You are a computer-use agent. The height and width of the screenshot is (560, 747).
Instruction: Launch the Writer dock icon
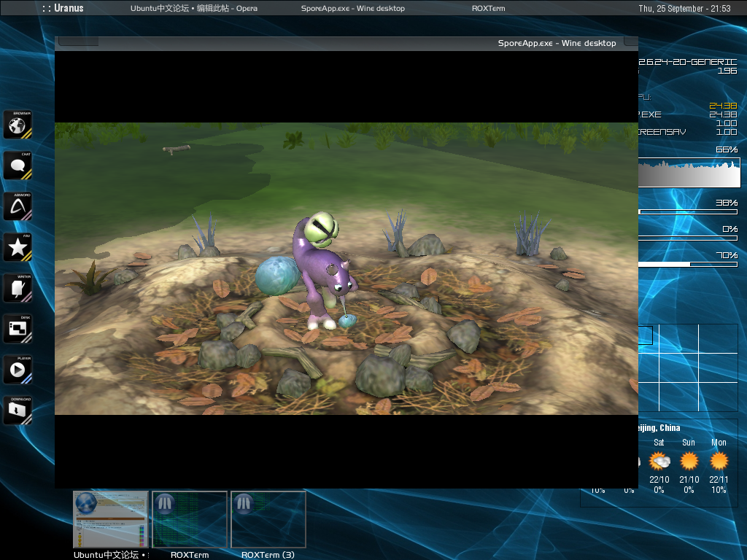click(18, 289)
